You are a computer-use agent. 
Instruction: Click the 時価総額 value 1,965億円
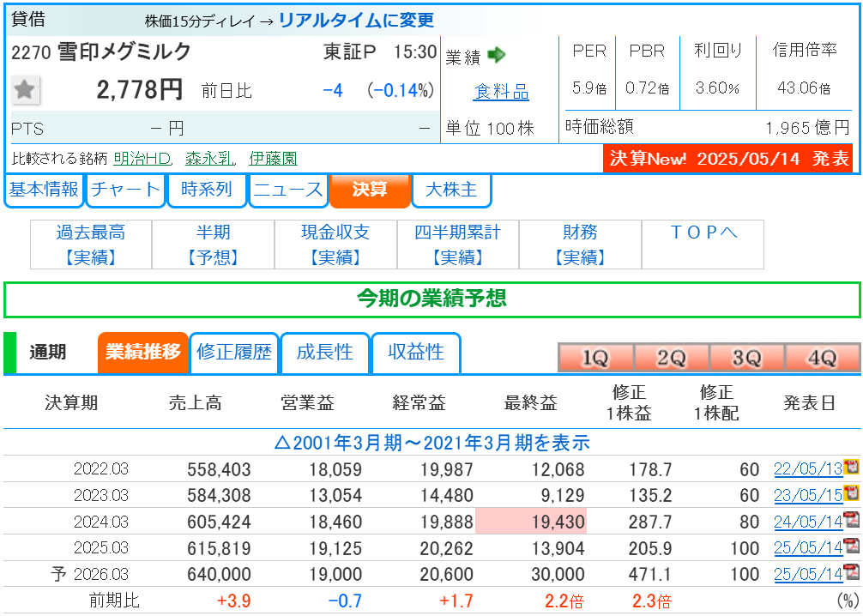808,128
